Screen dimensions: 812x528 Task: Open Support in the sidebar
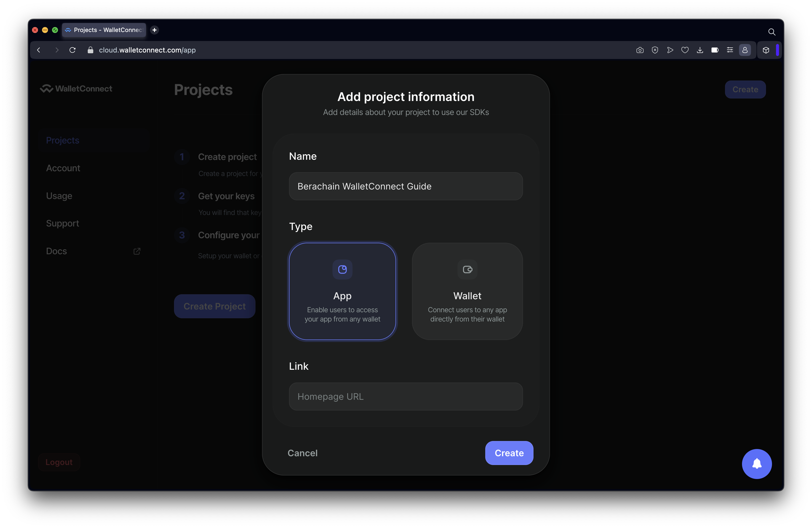pyautogui.click(x=62, y=223)
